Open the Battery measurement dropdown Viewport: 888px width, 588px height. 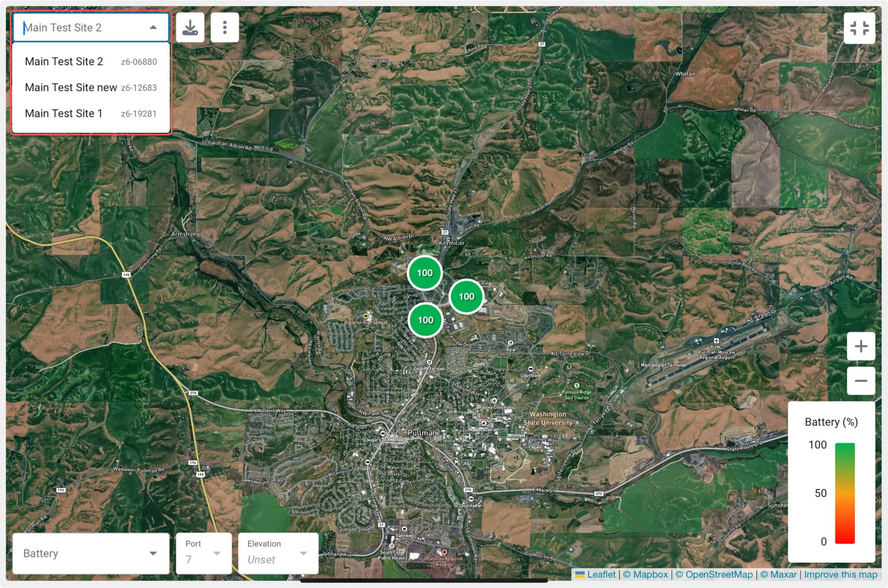91,553
